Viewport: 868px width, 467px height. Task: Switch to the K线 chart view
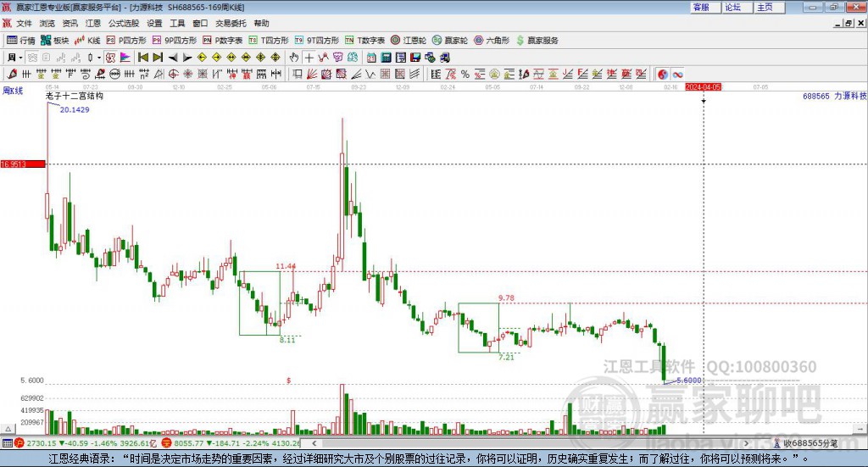coord(87,41)
